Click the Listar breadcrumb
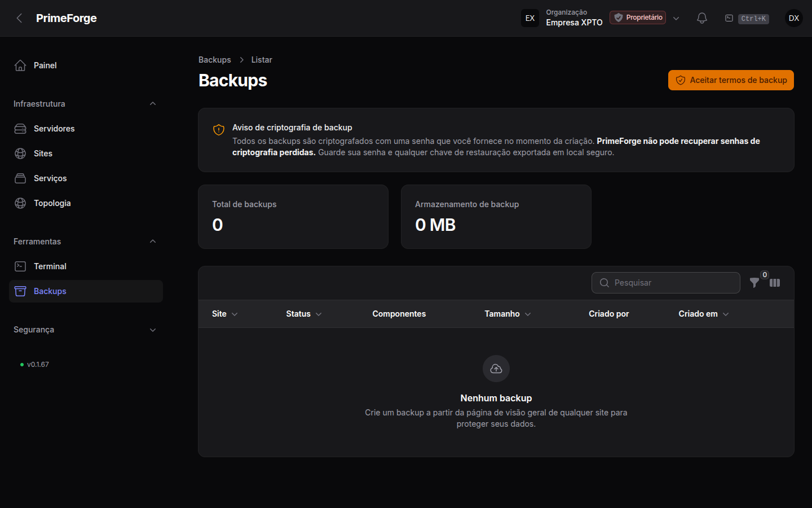Image resolution: width=812 pixels, height=508 pixels. click(262, 60)
